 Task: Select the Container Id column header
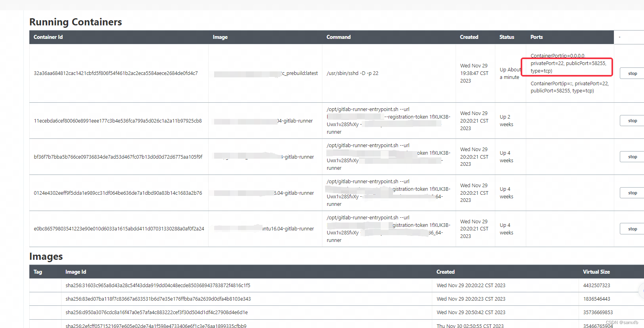click(48, 37)
